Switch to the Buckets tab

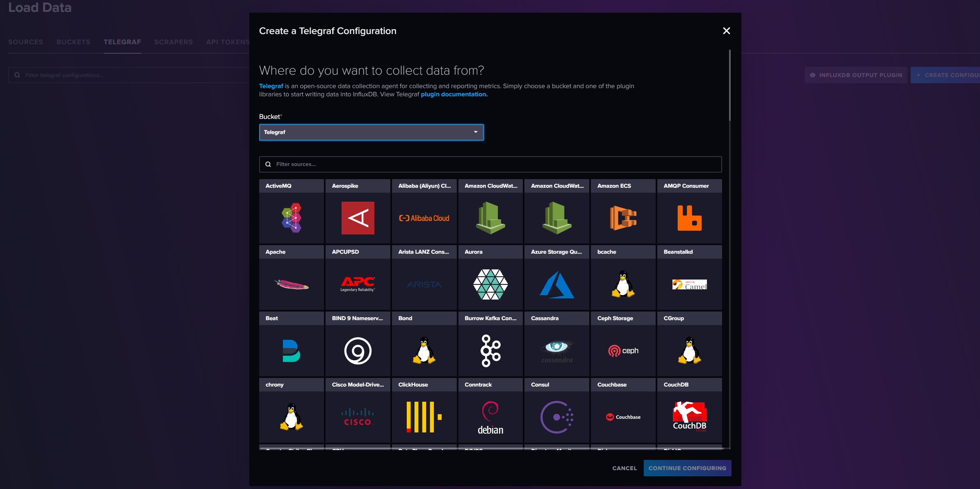73,42
